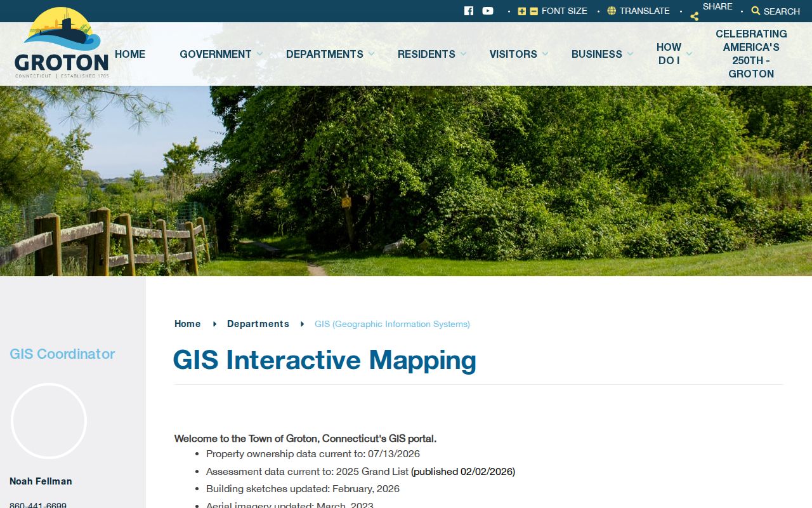Open the Visitors menu

point(513,54)
